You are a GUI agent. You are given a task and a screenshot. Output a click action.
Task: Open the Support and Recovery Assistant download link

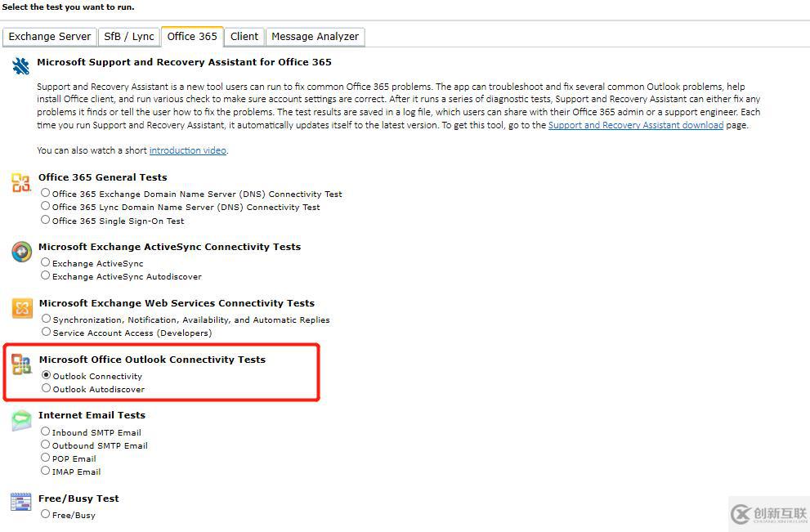(x=636, y=124)
